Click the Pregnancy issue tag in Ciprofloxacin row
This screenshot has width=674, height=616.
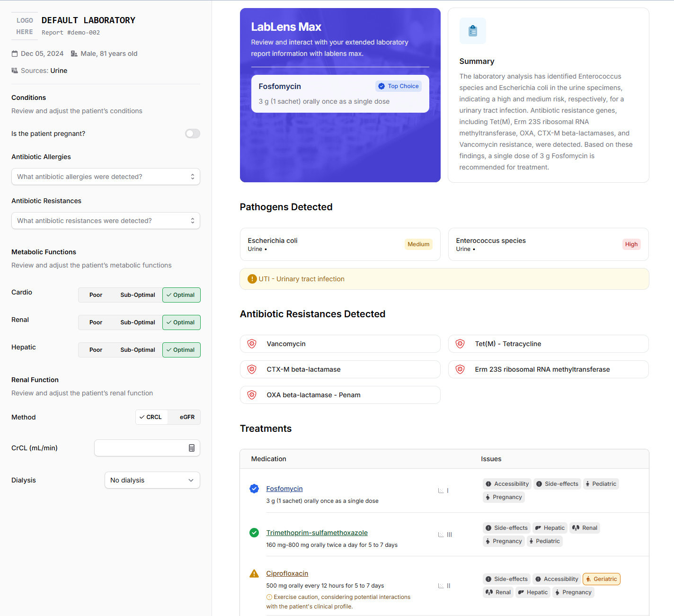tap(573, 592)
